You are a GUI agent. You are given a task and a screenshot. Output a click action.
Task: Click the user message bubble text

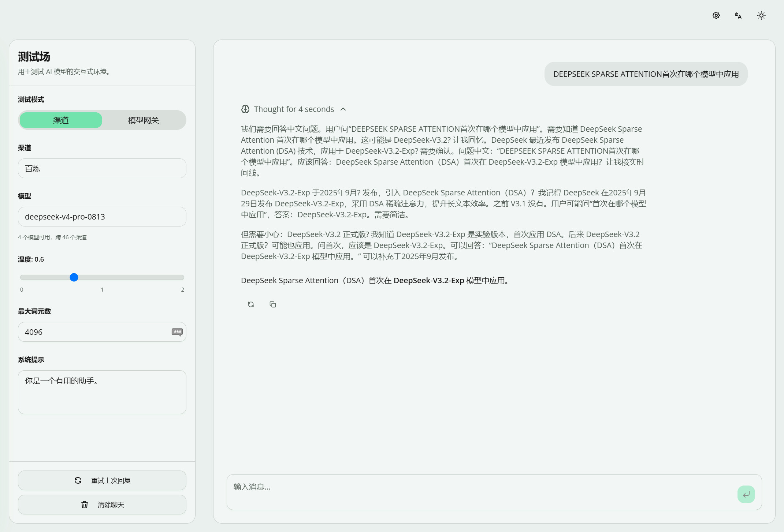[646, 74]
